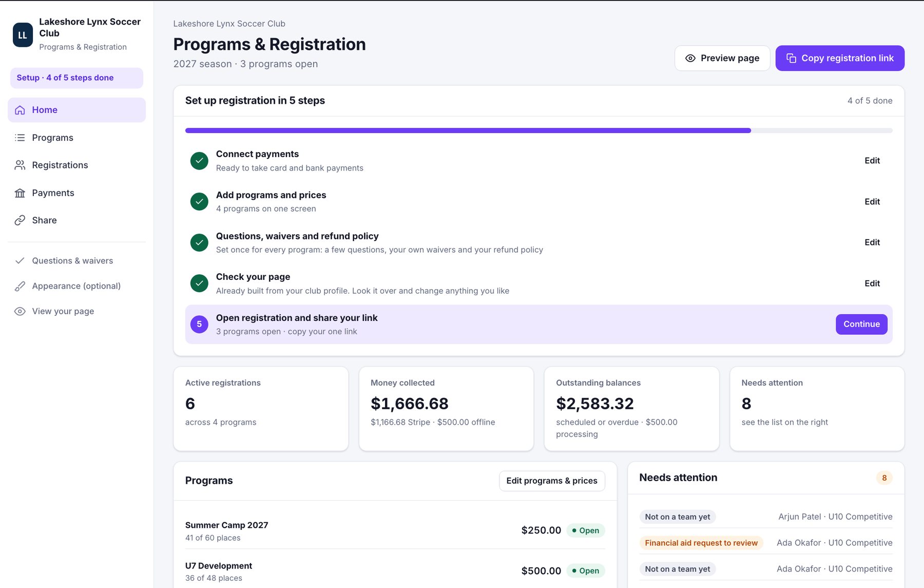
Task: Open the Money collected card
Action: point(446,409)
